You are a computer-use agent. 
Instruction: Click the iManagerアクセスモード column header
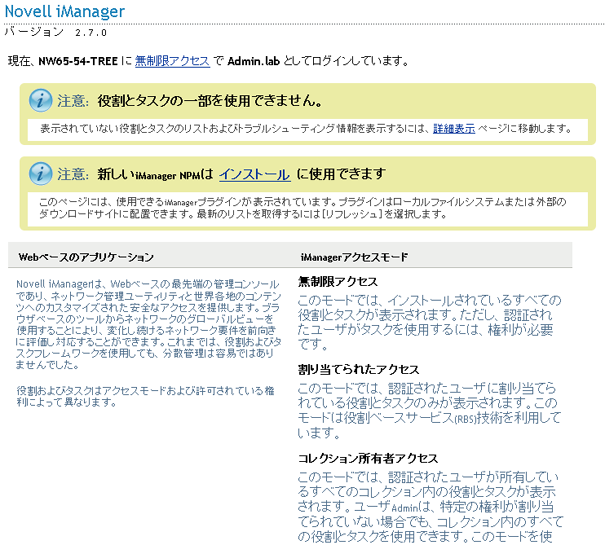click(354, 257)
